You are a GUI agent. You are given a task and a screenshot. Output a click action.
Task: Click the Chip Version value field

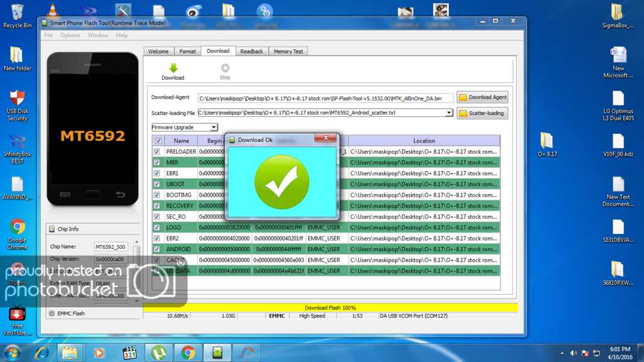(111, 259)
